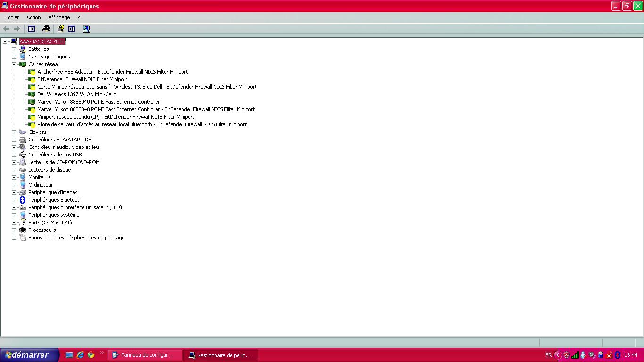Click the Show Desktop quick launch icon
644x362 pixels.
(x=69, y=355)
